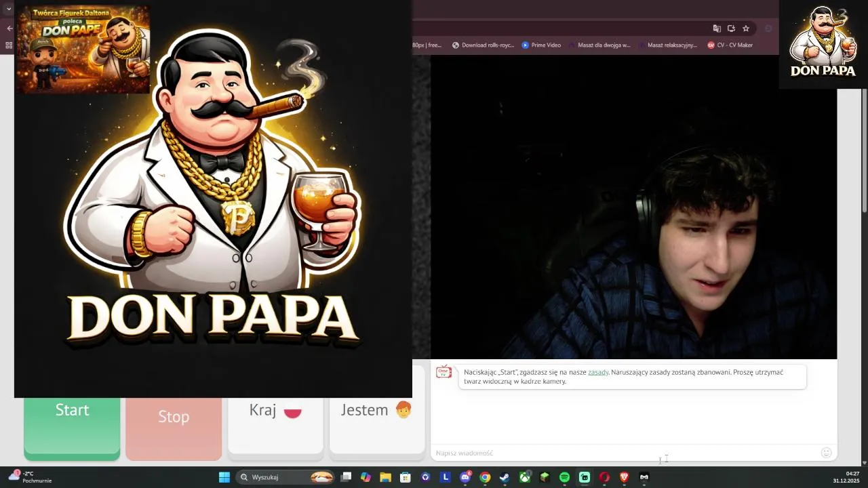Open the Download rolls-royc... bookmark
Viewport: 868px width, 488px height.
pos(483,45)
